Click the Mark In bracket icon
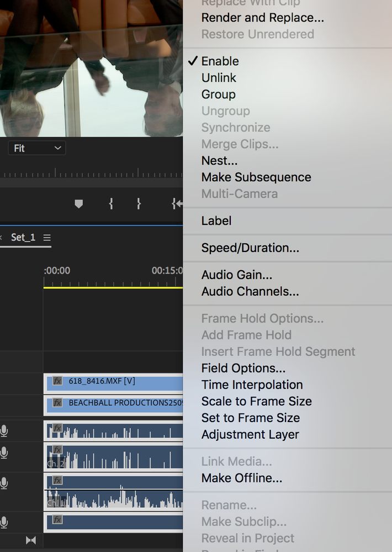The height and width of the screenshot is (552, 392). point(111,204)
